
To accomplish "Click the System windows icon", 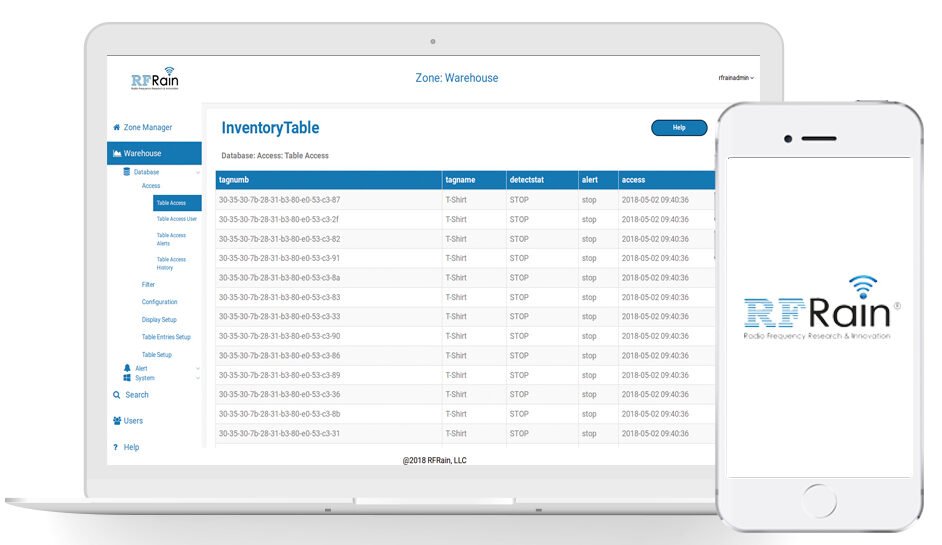I will pyautogui.click(x=127, y=378).
